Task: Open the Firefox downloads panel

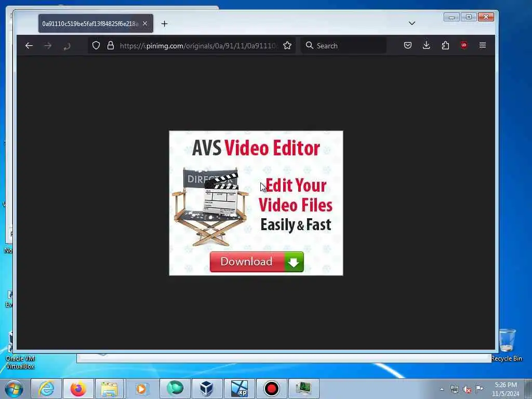Action: click(427, 46)
